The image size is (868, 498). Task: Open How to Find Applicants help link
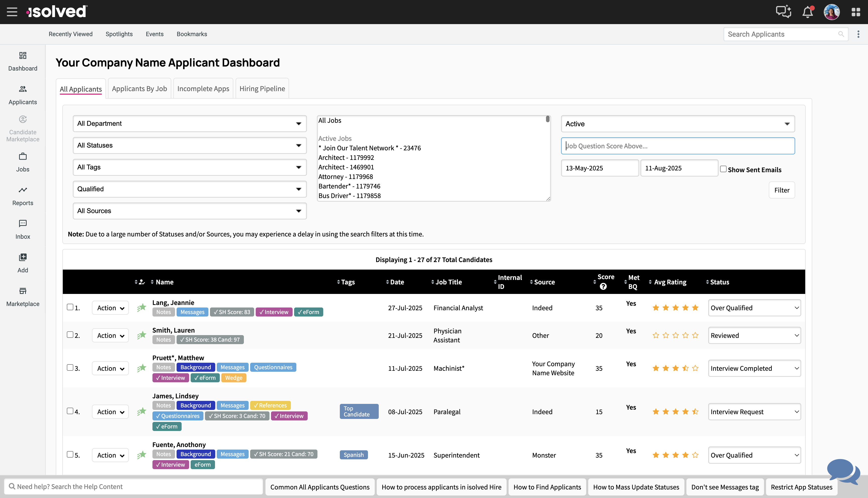coord(547,487)
